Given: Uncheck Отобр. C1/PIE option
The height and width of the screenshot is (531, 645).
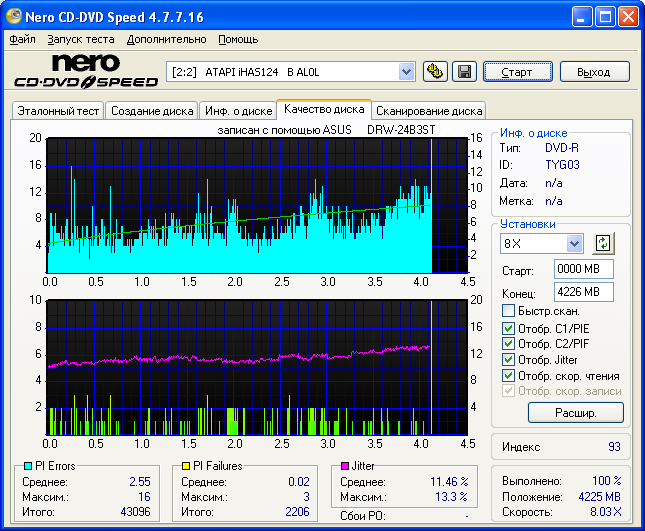Looking at the screenshot, I should coord(509,328).
